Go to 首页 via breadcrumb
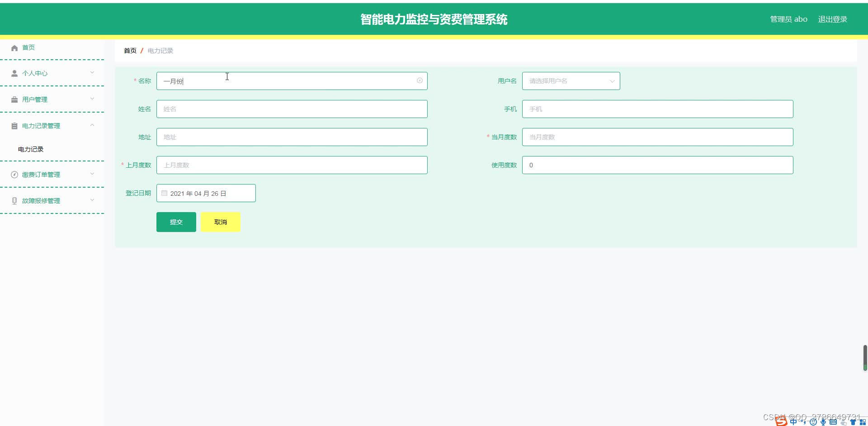 coord(130,51)
